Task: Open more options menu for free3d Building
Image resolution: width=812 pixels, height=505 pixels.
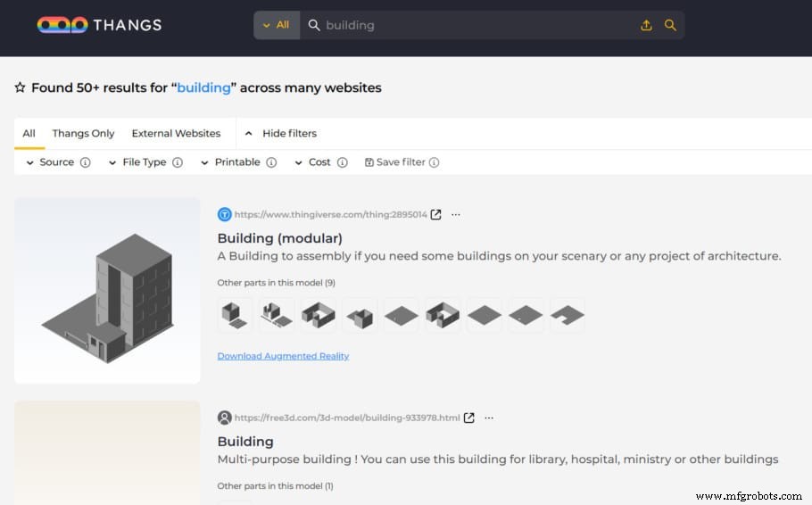Action: point(489,418)
